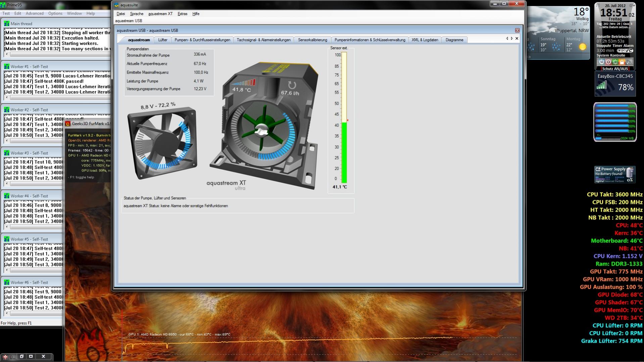This screenshot has height=362, width=644.
Task: Click Worker #6 horizontal scrollbar left arrow
Action: [x=7, y=313]
